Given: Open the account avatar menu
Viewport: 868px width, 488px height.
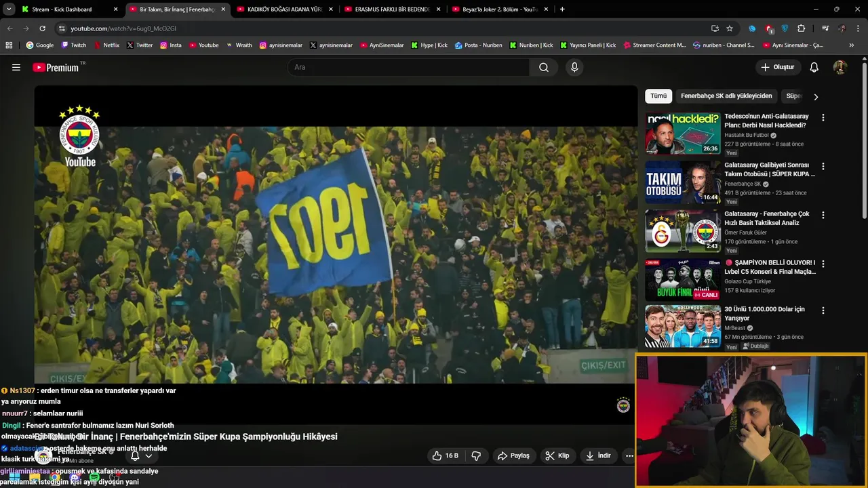Looking at the screenshot, I should coord(840,67).
